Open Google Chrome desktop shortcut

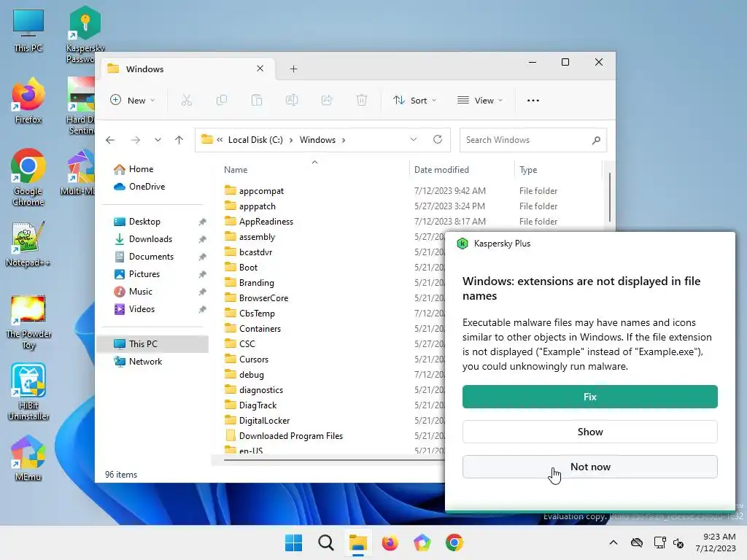tap(28, 178)
